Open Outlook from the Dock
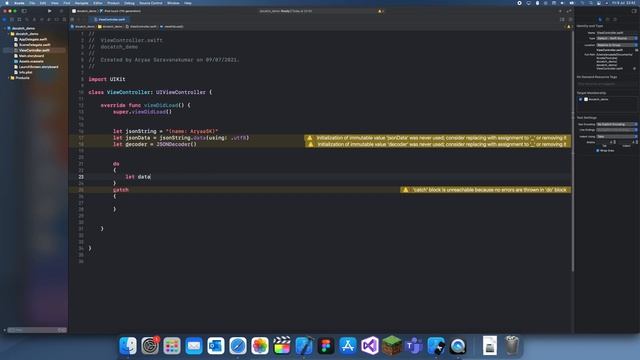The height and width of the screenshot is (360, 640). [216, 346]
